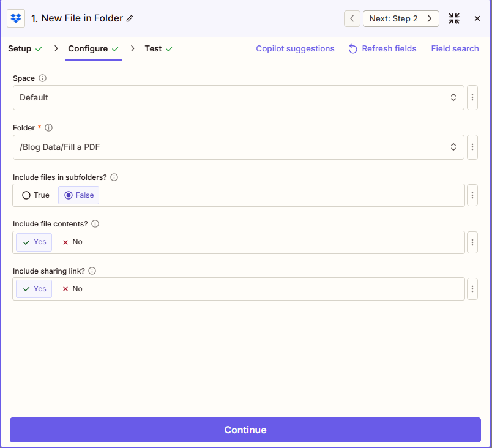The image size is (492, 448).
Task: Click Next: Step 2 button
Action: coord(400,18)
